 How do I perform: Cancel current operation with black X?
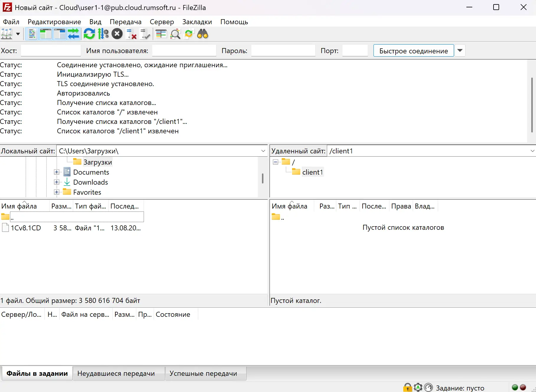click(117, 34)
